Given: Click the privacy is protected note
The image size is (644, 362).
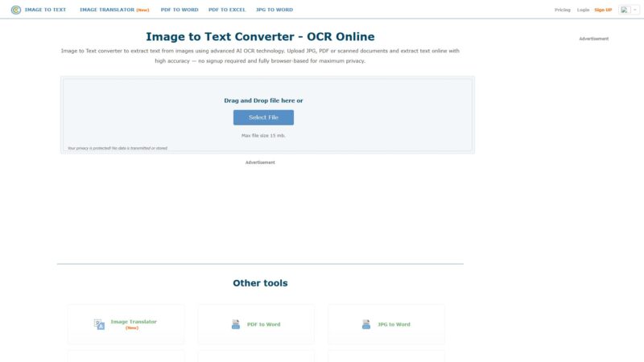Looking at the screenshot, I should (x=118, y=148).
